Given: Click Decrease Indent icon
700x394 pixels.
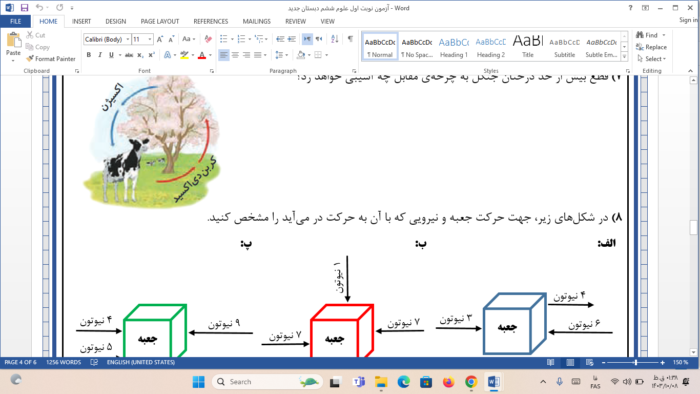Looking at the screenshot, I should tap(280, 39).
